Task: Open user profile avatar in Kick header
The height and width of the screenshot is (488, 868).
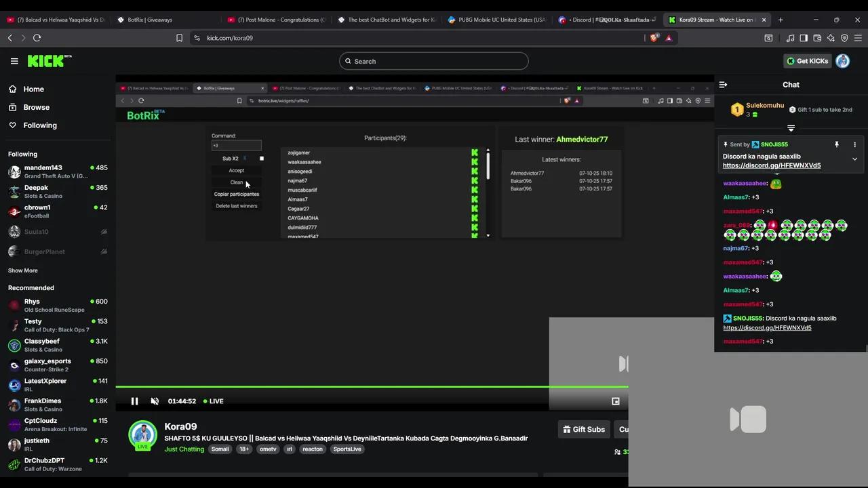Action: coord(843,61)
